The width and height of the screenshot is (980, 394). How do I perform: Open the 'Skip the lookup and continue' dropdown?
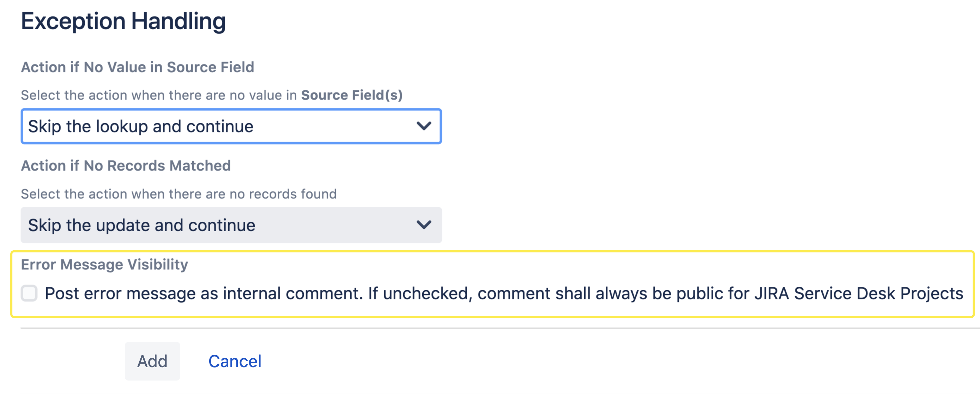pos(231,126)
